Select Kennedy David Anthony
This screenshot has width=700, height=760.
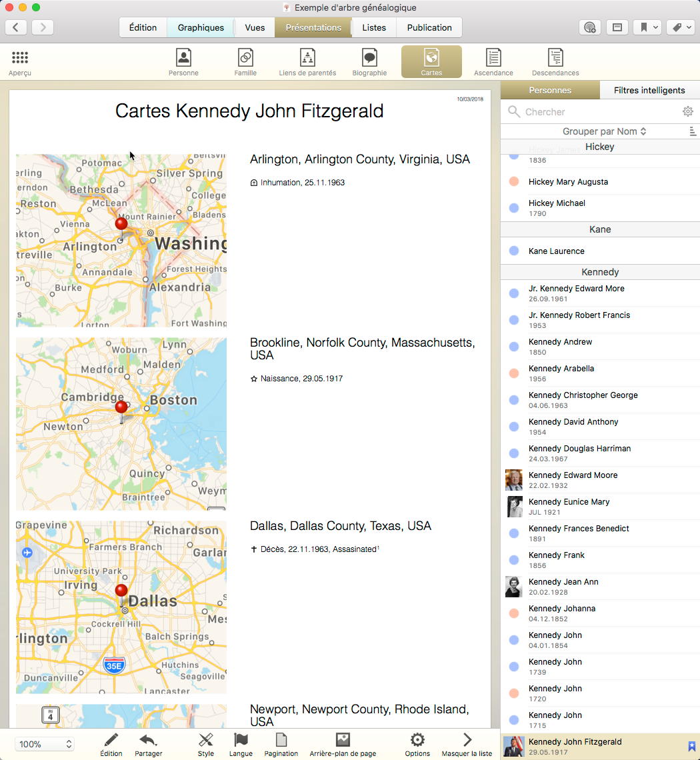(x=600, y=427)
